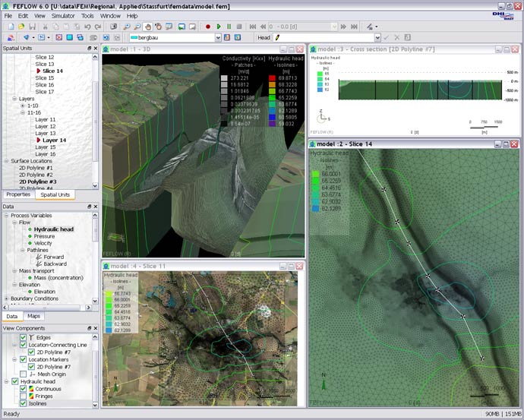Select the Zoom out magnifier tool
524x420 pixels.
(x=137, y=27)
